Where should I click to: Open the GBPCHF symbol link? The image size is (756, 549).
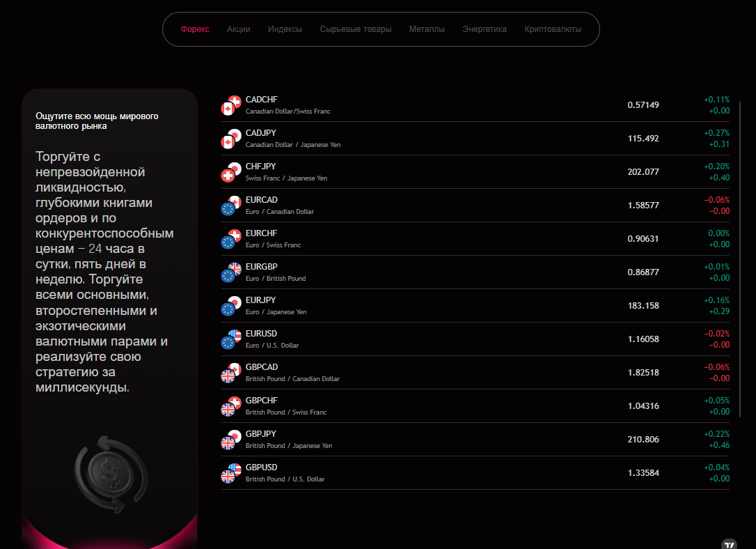click(x=261, y=401)
